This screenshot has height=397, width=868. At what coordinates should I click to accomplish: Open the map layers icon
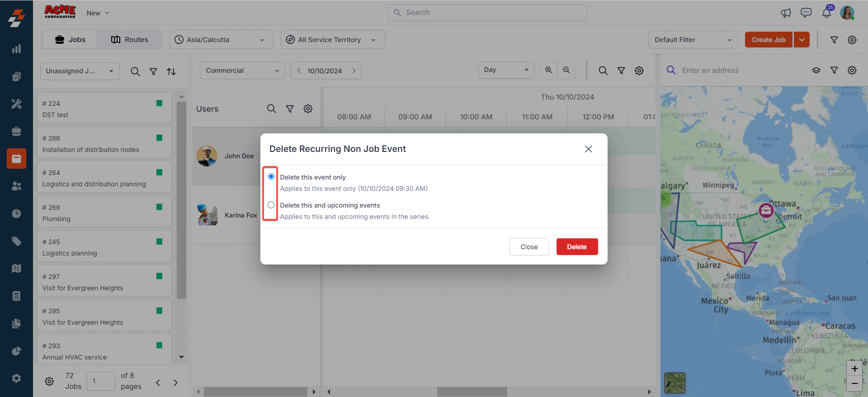point(816,71)
